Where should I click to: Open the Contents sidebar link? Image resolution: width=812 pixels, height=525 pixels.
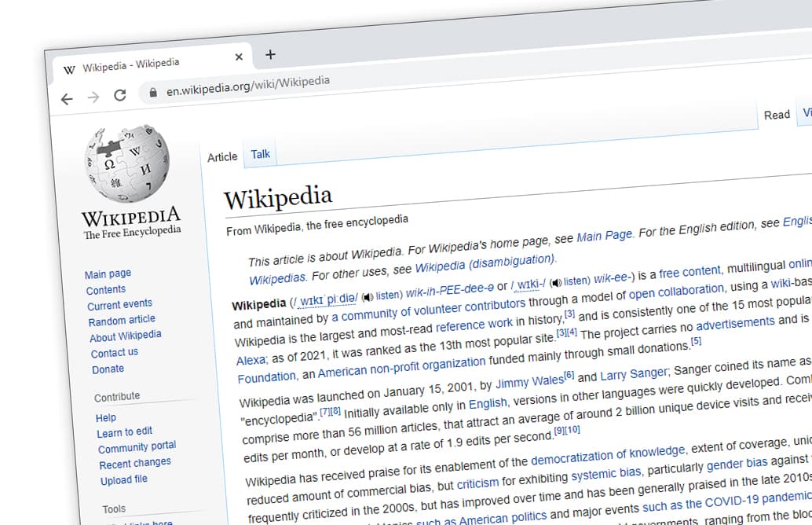click(106, 290)
